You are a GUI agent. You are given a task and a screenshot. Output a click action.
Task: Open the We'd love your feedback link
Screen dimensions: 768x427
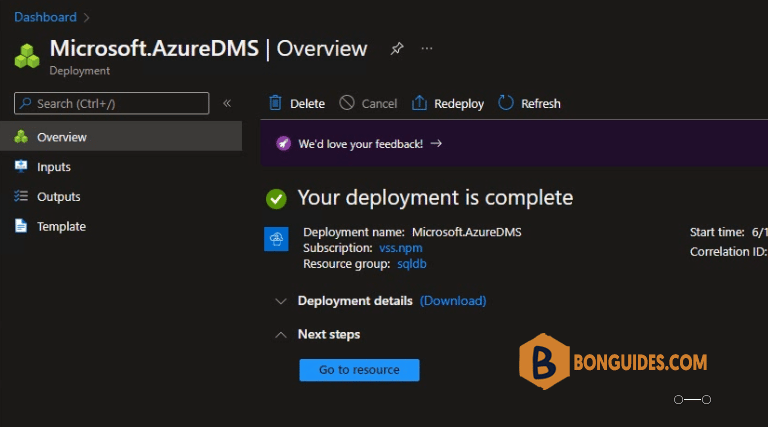coord(360,144)
